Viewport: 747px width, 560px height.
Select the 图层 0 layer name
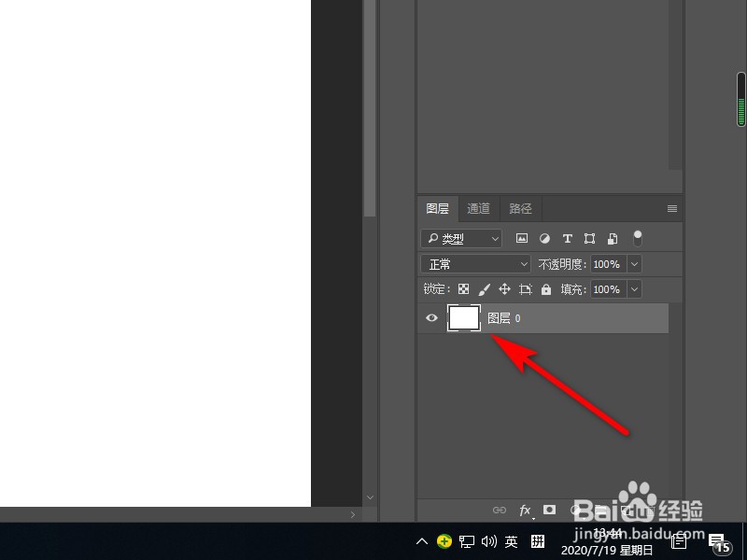pos(503,318)
